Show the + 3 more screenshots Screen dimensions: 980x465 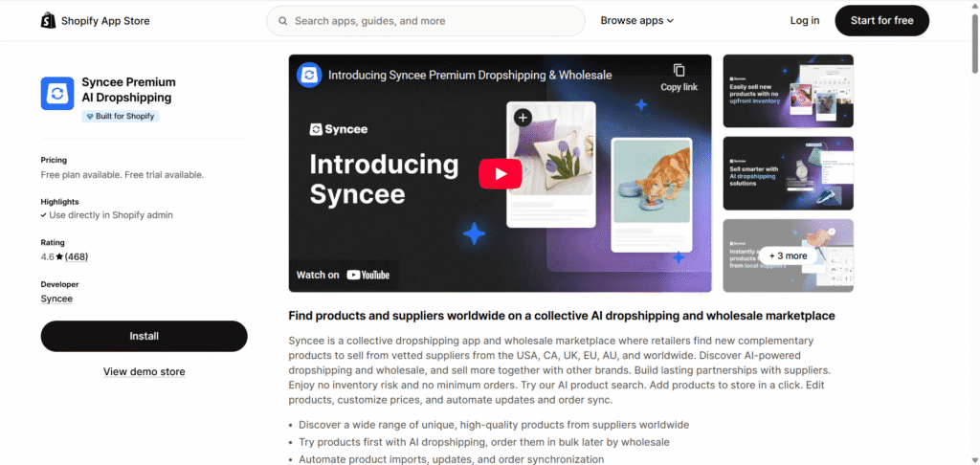(788, 255)
